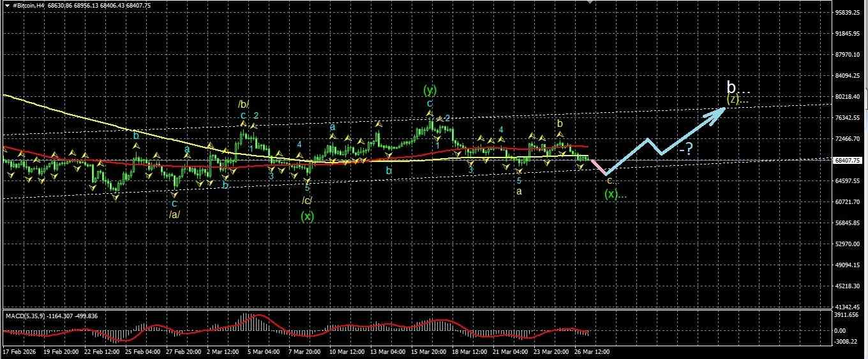Click the MACD(5,35,9) indicator label

click(x=25, y=316)
